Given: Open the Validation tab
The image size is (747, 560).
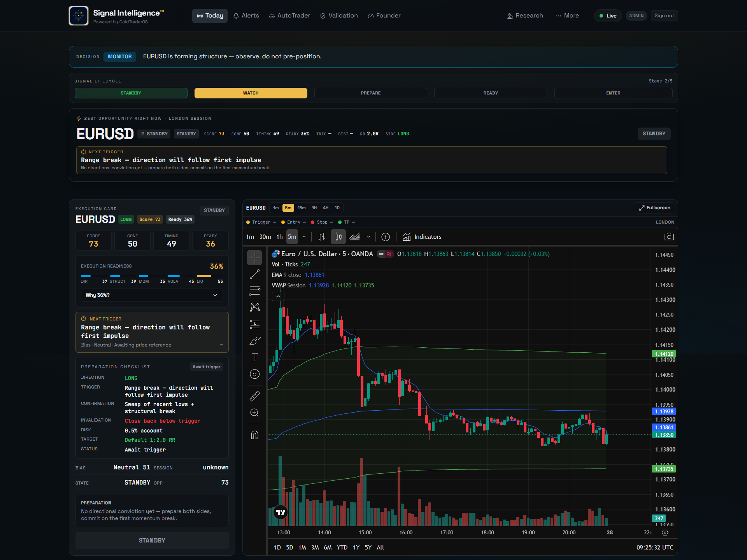Looking at the screenshot, I should click(x=339, y=16).
